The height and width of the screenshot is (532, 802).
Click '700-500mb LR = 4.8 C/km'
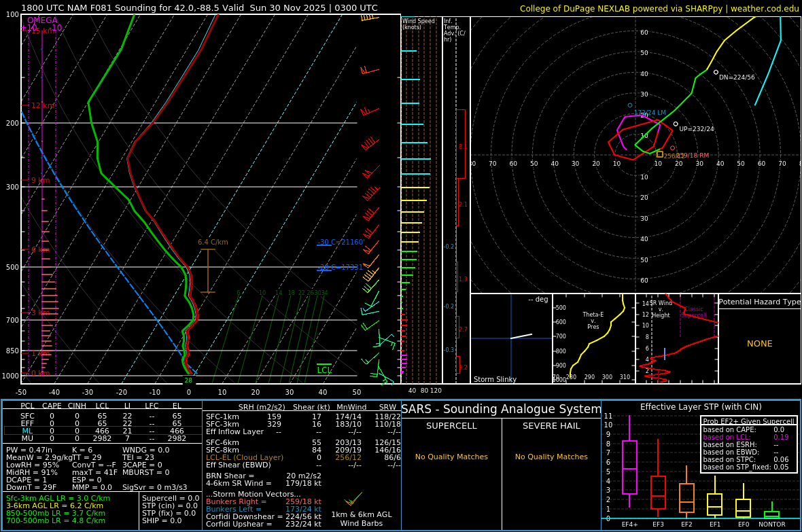pos(56,520)
